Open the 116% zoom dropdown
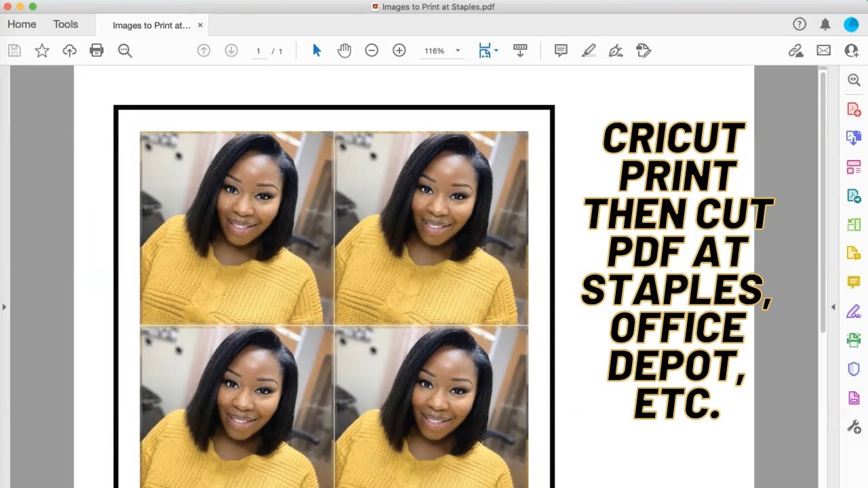The height and width of the screenshot is (488, 868). point(458,51)
